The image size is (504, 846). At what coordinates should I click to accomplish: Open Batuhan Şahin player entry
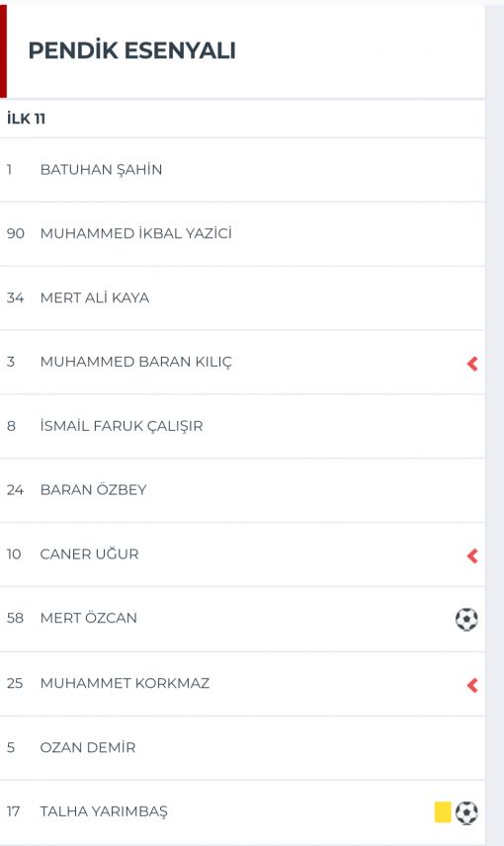click(x=242, y=170)
